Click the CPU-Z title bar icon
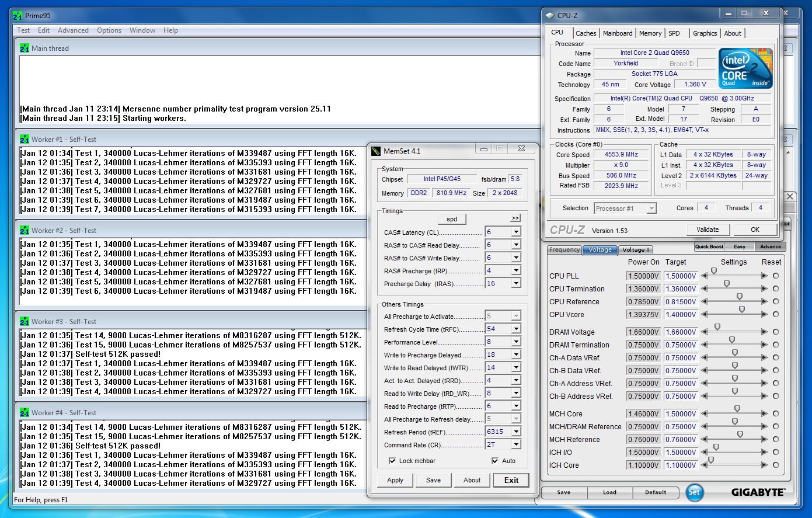812x518 pixels. 549,15
